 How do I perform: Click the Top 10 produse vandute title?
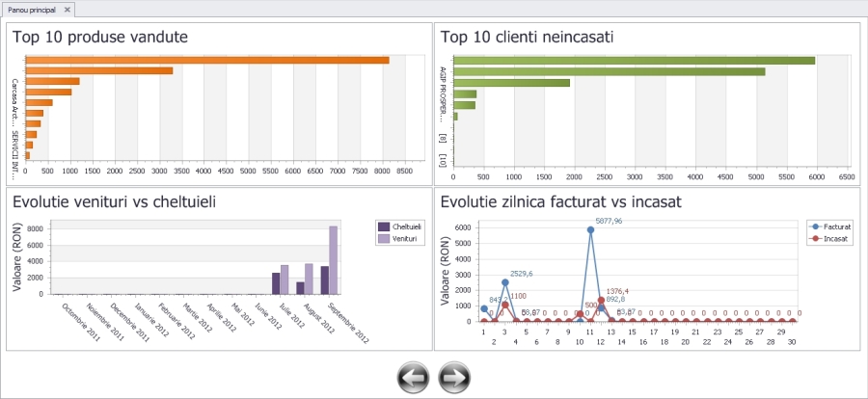click(100, 37)
